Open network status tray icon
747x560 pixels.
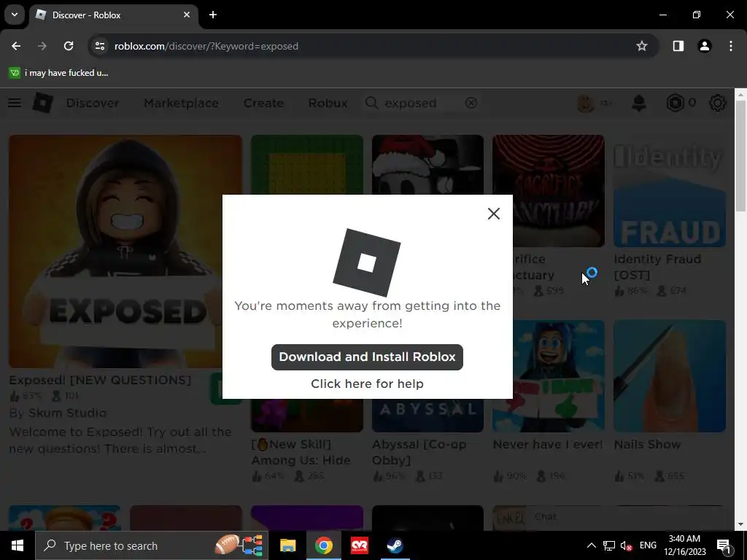pyautogui.click(x=609, y=545)
